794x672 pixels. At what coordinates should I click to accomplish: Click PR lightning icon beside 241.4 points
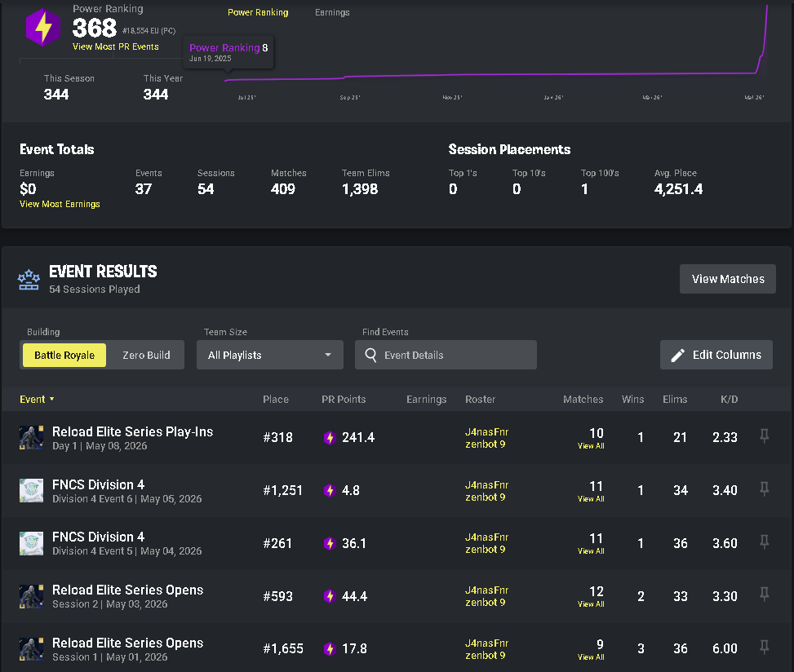(x=330, y=438)
